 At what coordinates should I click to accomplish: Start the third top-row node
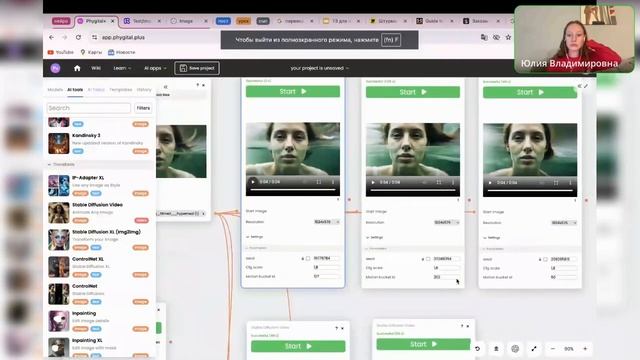pos(530,92)
